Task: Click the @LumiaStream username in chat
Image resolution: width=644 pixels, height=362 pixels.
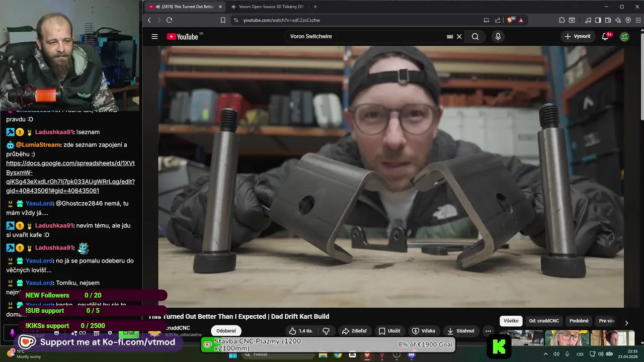Action: click(x=39, y=145)
